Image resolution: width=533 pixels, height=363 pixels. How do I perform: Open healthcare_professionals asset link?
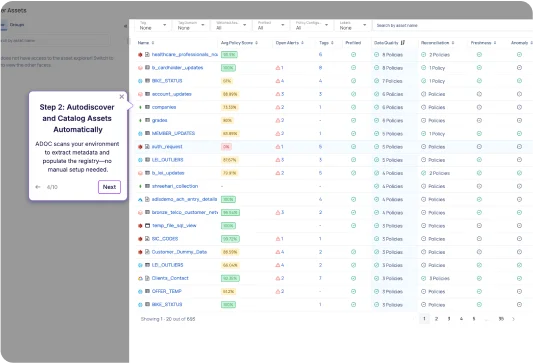click(x=185, y=55)
